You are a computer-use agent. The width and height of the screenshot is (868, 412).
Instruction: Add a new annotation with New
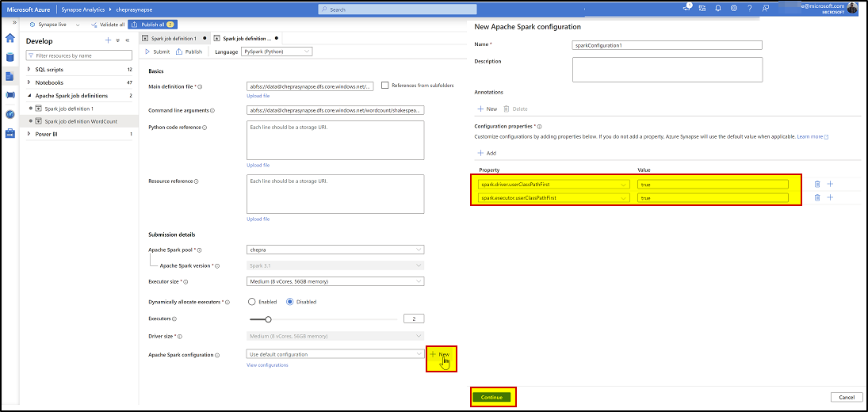coord(488,109)
